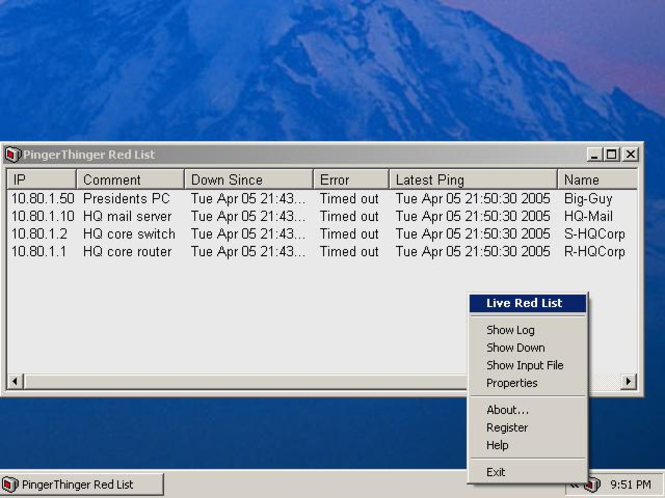The image size is (665, 498).
Task: Select the 10.80.1.2 IP cell
Action: pos(39,234)
